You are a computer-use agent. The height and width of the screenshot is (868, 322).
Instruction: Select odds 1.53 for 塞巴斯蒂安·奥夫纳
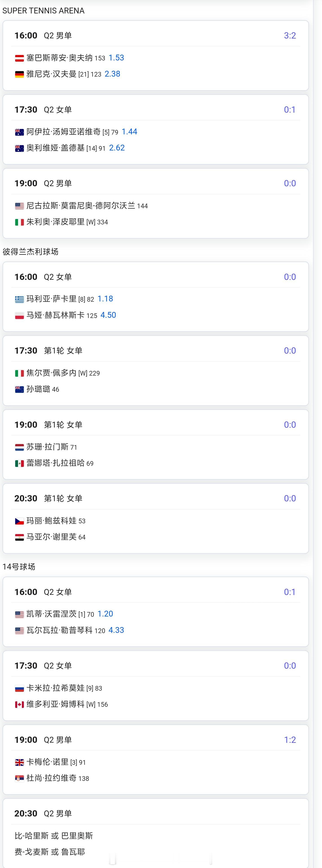116,58
